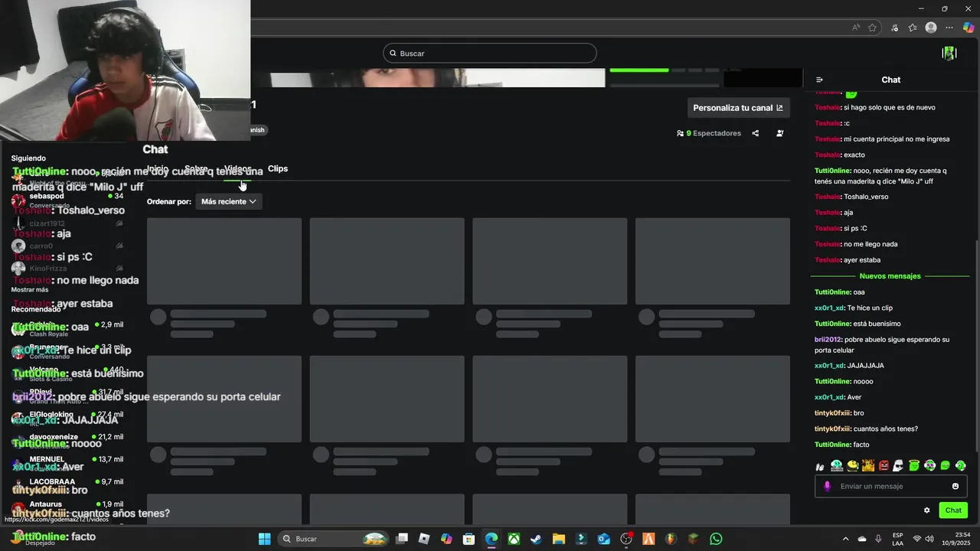This screenshot has height=551, width=980.
Task: Click Toshalo username in 'ayer estaba' message
Action: point(828,260)
